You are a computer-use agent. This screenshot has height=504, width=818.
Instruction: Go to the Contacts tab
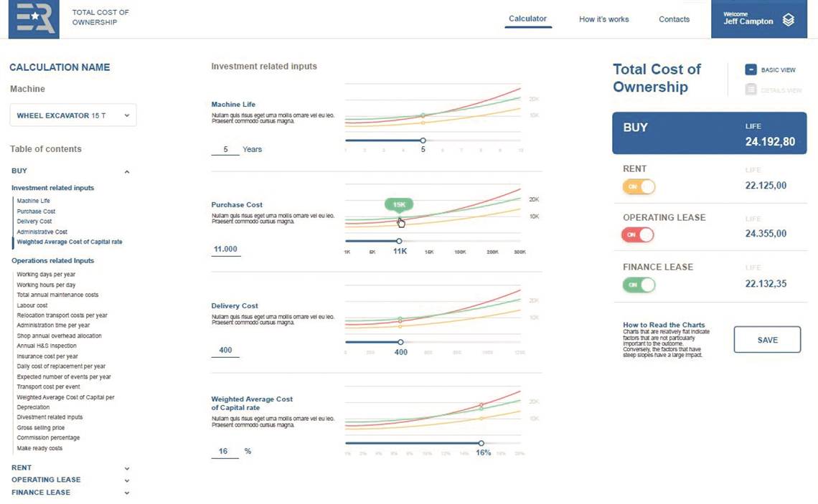674,19
